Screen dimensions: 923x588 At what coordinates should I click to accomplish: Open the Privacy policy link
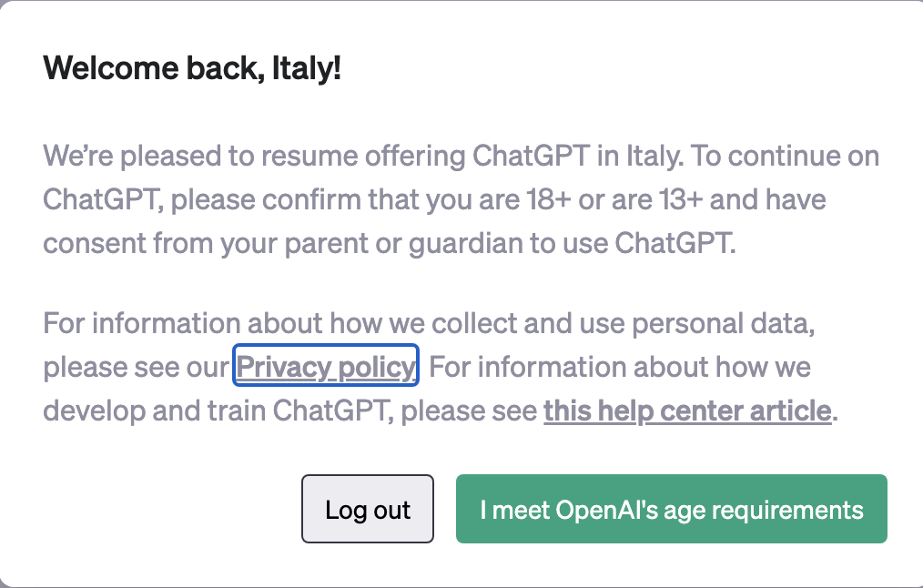pos(325,368)
